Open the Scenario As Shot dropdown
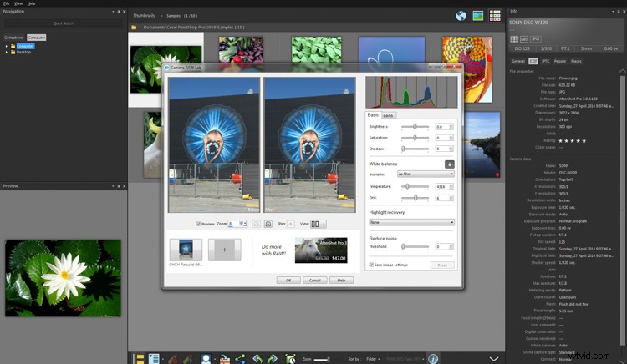Image resolution: width=627 pixels, height=364 pixels. pyautogui.click(x=426, y=174)
